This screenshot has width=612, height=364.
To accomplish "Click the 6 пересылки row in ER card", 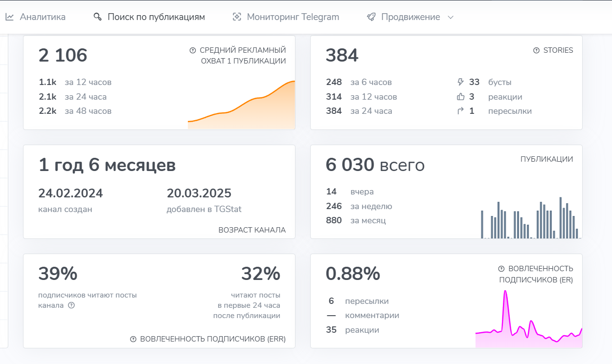I will (359, 301).
